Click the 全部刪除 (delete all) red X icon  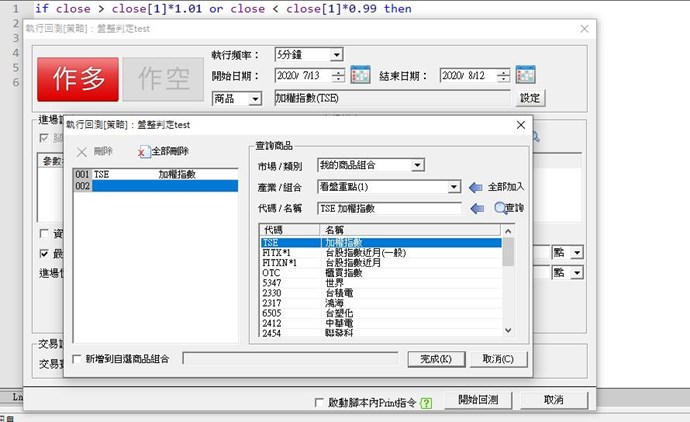[x=143, y=152]
